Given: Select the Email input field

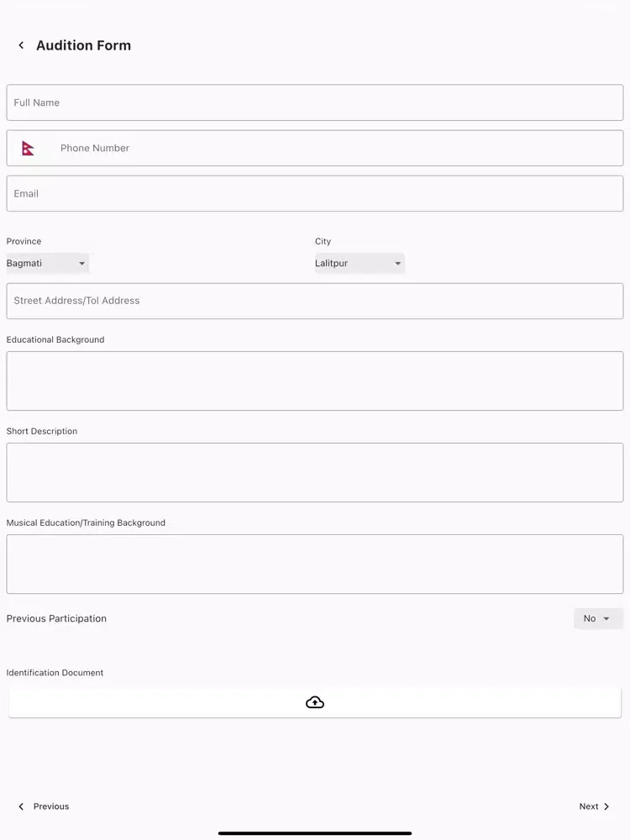Looking at the screenshot, I should click(x=315, y=193).
